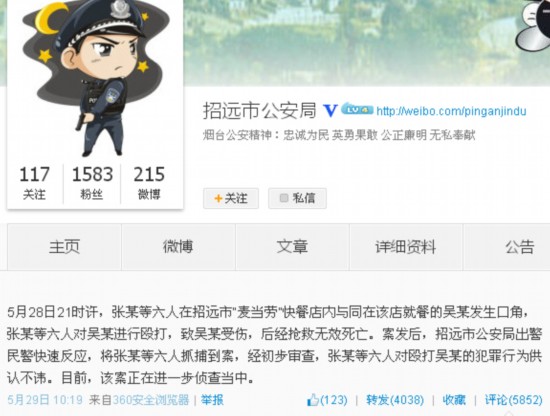Click 转发(4038) to repost

pyautogui.click(x=395, y=400)
